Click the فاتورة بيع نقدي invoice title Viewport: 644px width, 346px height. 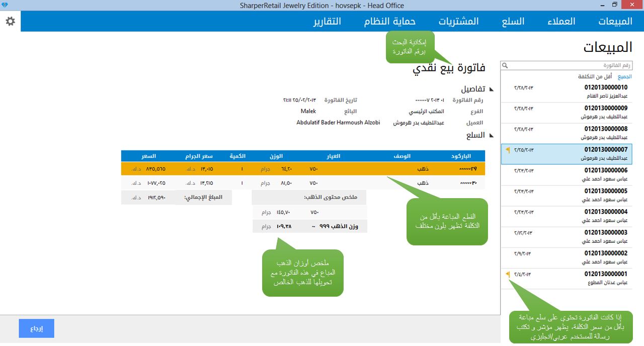pos(449,69)
